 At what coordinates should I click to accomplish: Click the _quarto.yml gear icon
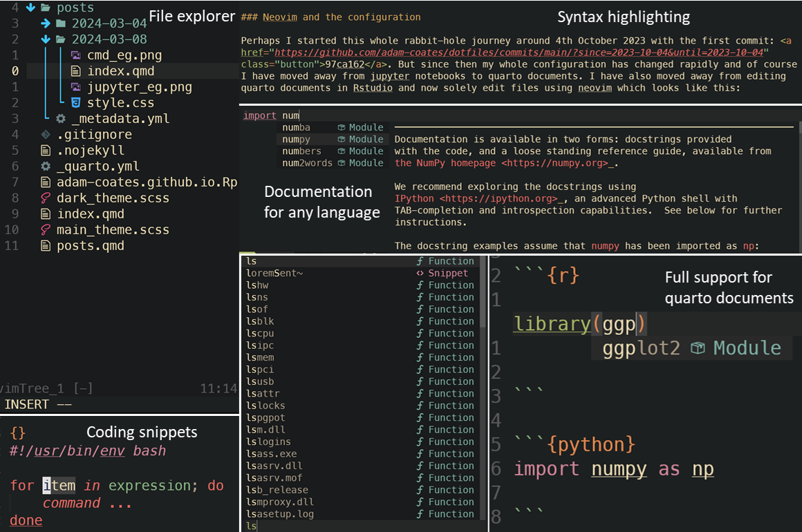pyautogui.click(x=46, y=166)
